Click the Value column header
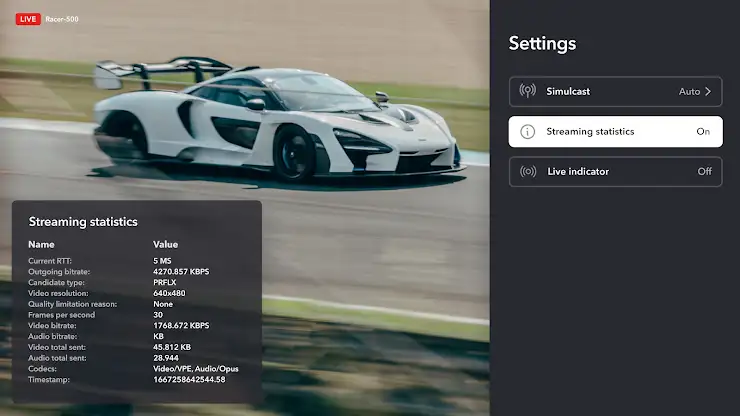 click(165, 245)
